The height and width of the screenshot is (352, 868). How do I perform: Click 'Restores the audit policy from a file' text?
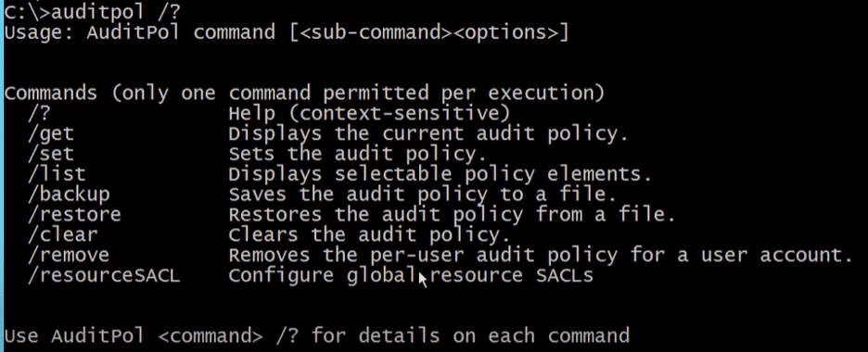coord(452,214)
